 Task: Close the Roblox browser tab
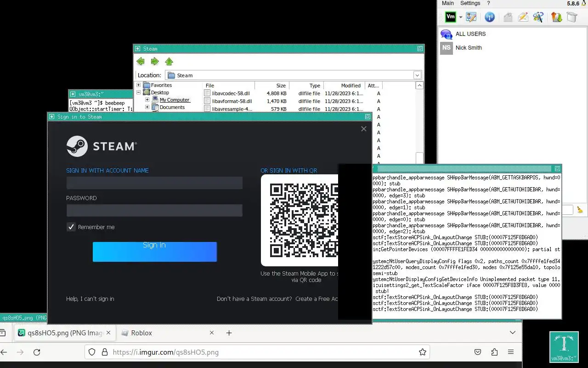pyautogui.click(x=212, y=333)
